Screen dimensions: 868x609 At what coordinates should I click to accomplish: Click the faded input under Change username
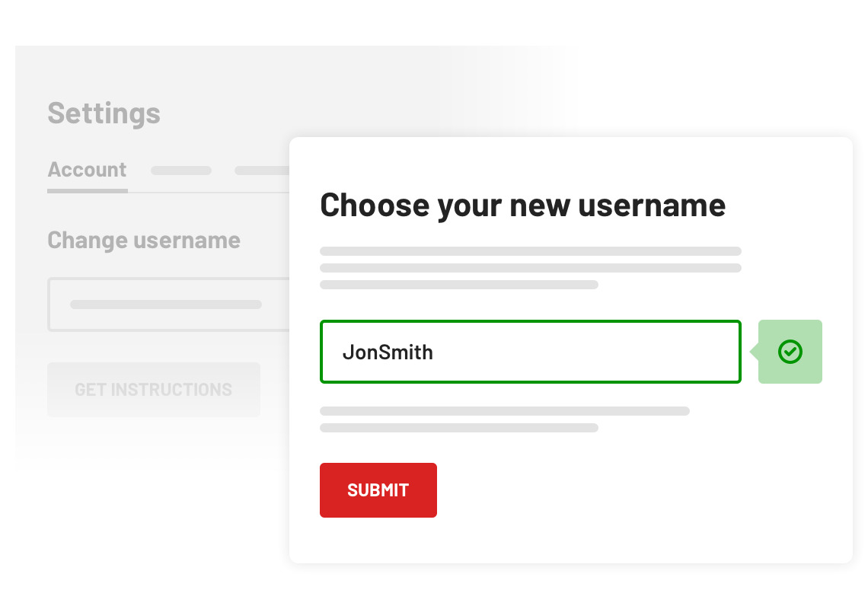169,304
